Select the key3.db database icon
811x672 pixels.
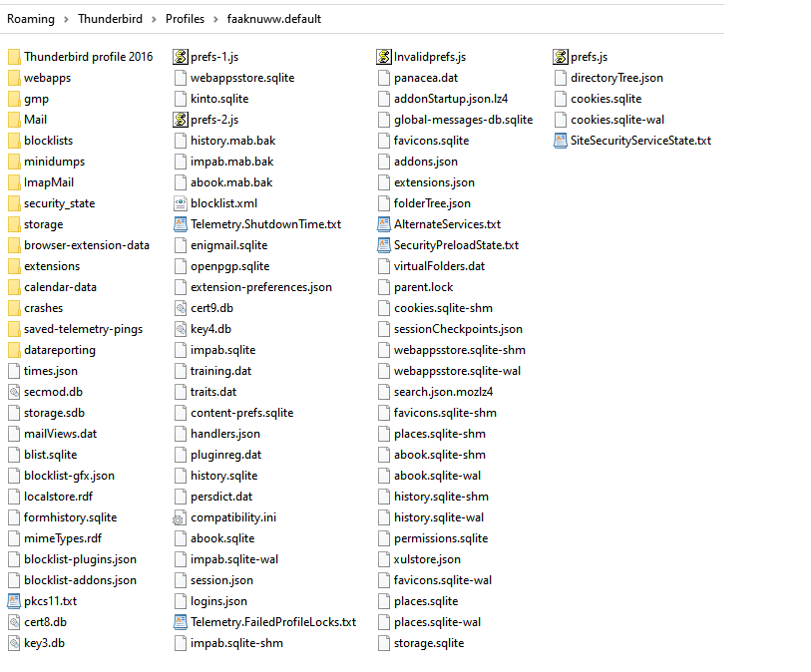point(15,643)
